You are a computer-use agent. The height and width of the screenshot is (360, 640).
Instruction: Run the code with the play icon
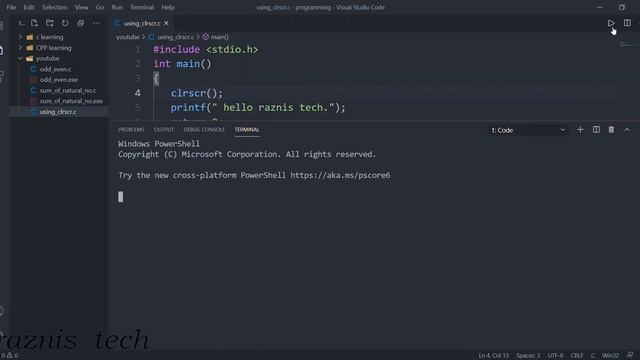pos(611,23)
